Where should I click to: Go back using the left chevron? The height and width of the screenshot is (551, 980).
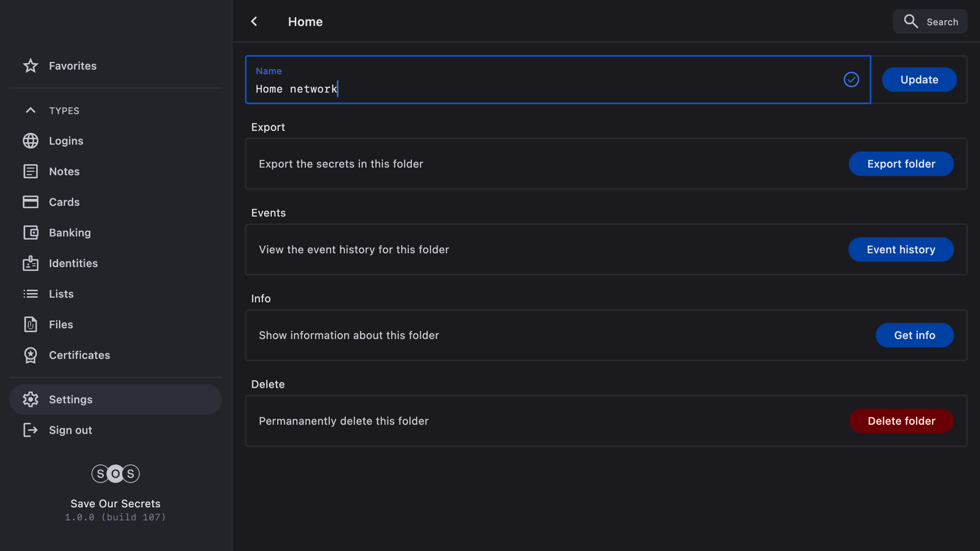(254, 22)
